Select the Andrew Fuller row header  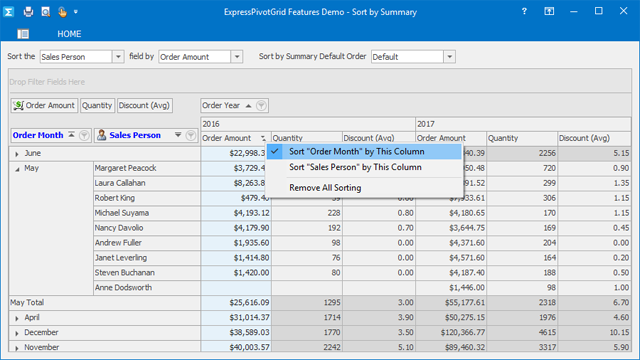click(x=147, y=243)
